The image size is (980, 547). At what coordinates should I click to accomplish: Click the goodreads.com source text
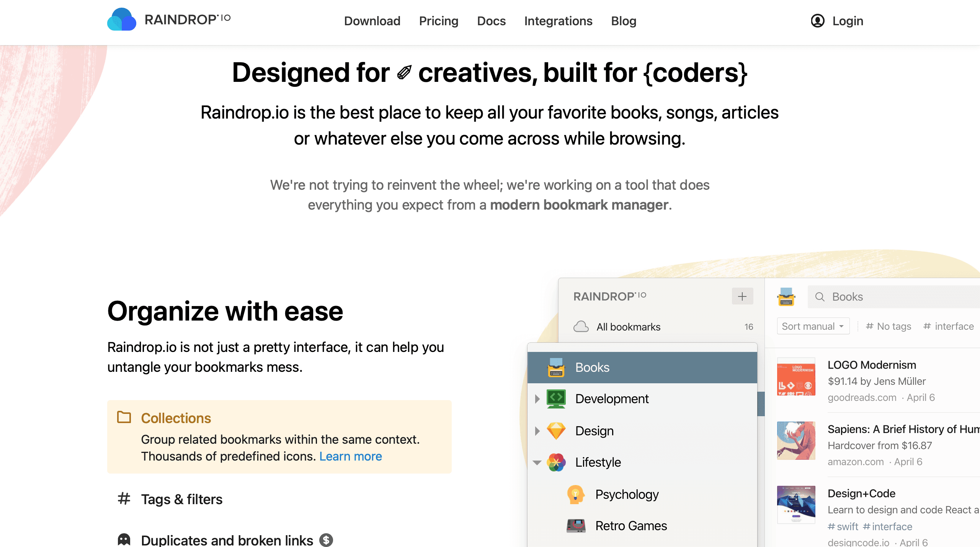pyautogui.click(x=862, y=397)
